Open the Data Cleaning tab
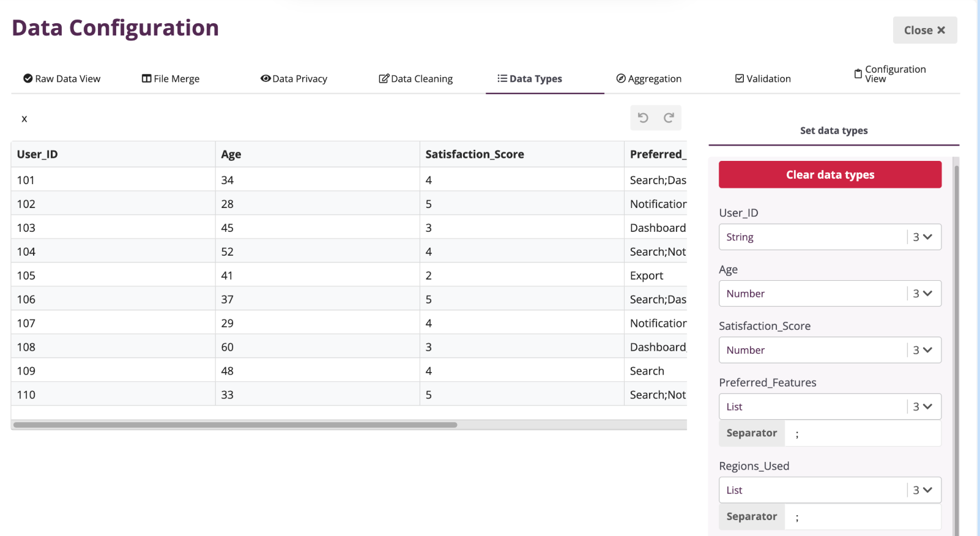Screen dimensions: 980x536 pos(416,78)
